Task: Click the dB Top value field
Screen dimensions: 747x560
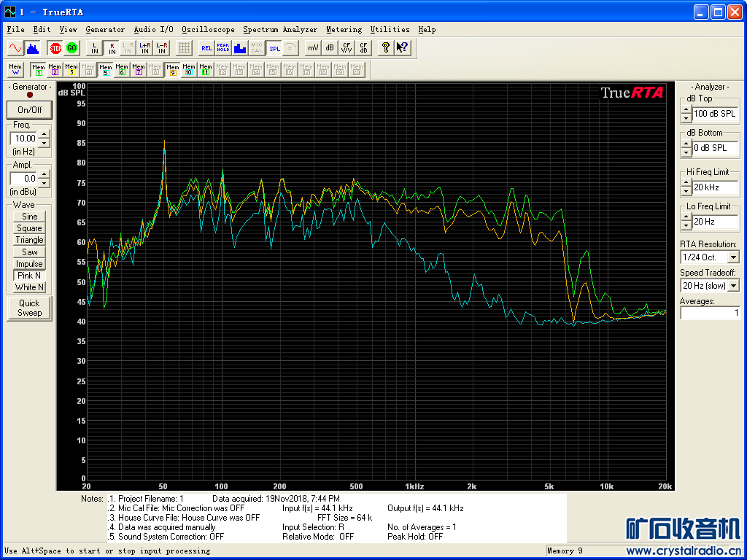Action: point(716,114)
